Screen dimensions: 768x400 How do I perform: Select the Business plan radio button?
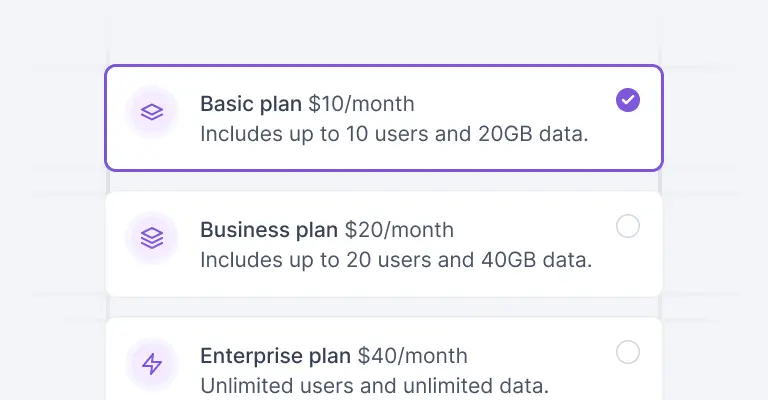pyautogui.click(x=628, y=227)
